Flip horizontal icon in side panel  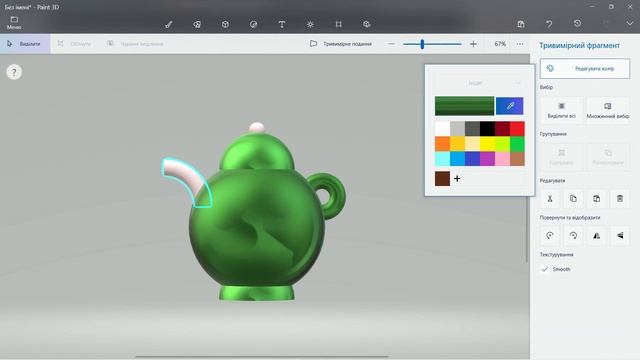[x=596, y=236]
